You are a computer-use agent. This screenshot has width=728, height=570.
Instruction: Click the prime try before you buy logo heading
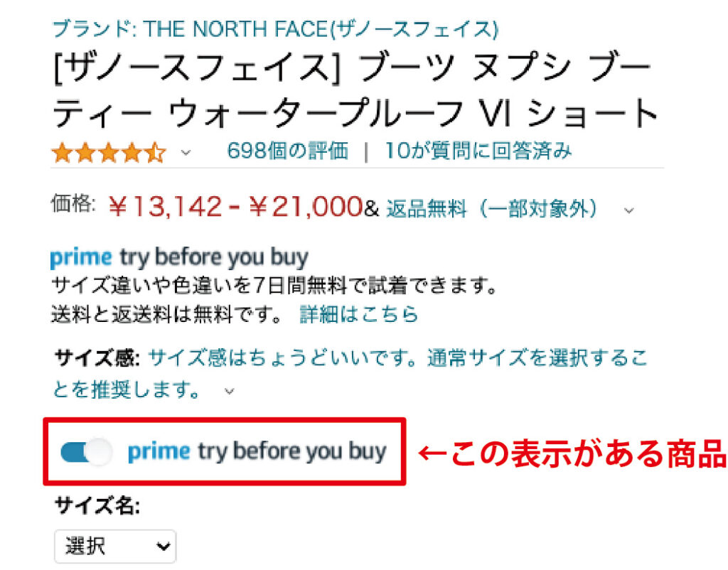point(179,257)
